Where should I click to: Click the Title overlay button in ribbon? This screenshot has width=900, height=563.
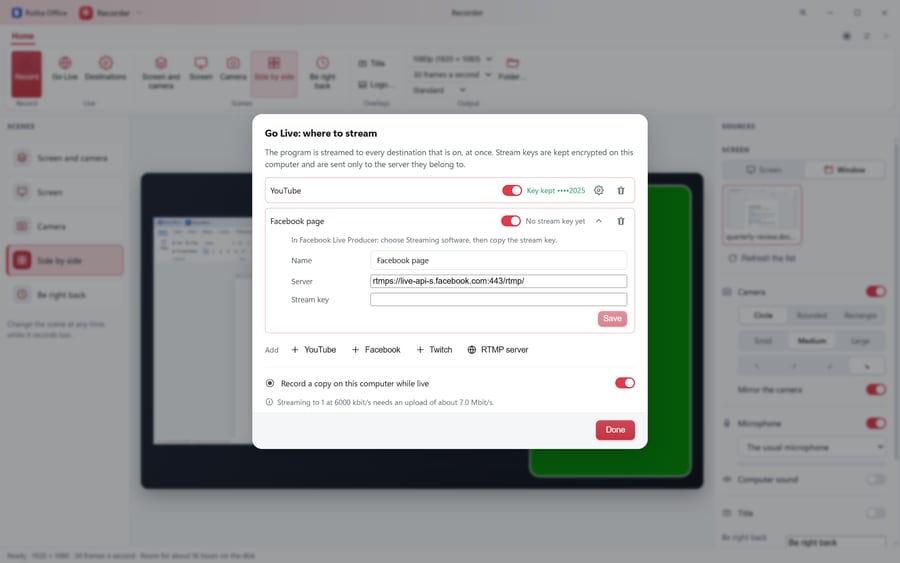point(372,63)
